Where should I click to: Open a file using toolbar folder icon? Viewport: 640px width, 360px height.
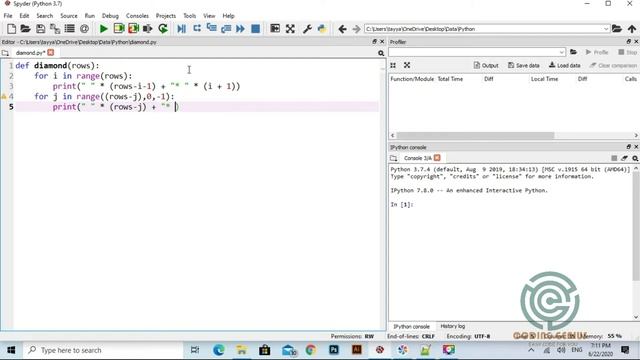pos(25,29)
